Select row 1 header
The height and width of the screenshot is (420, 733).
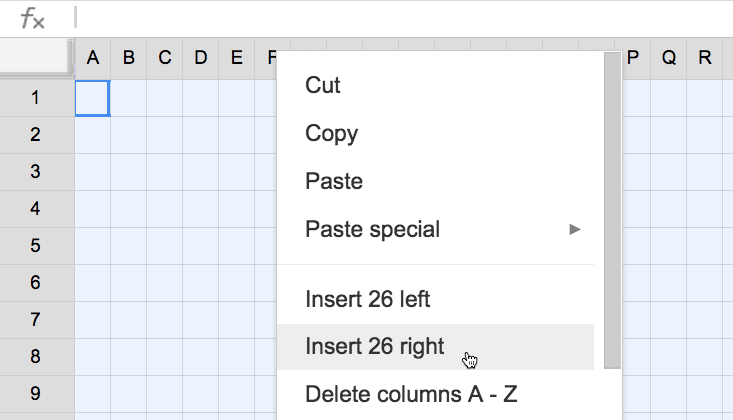coord(36,98)
